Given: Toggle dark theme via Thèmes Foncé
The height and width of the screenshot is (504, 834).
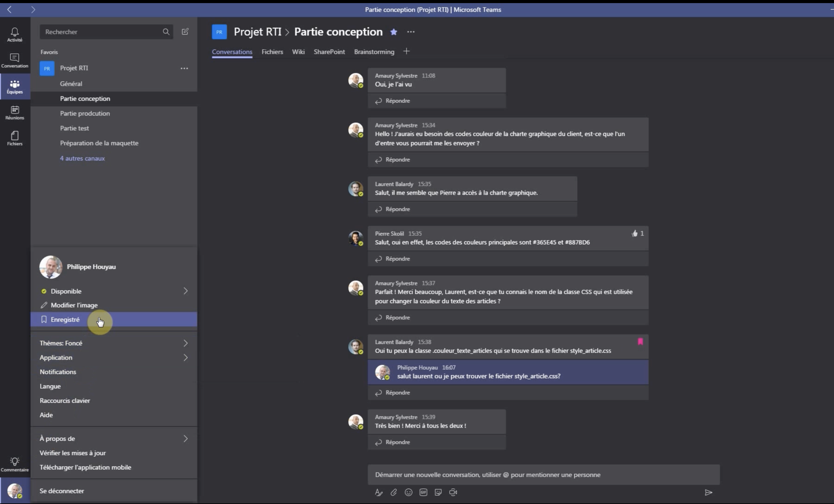Looking at the screenshot, I should point(113,342).
